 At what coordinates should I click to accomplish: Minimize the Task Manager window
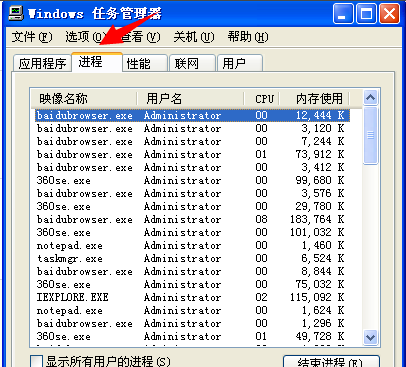coord(343,14)
